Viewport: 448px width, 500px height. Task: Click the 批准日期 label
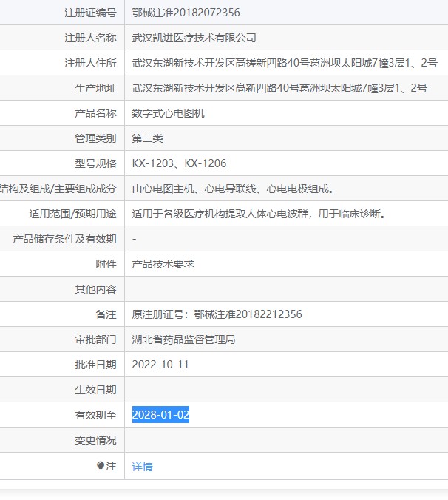95,365
